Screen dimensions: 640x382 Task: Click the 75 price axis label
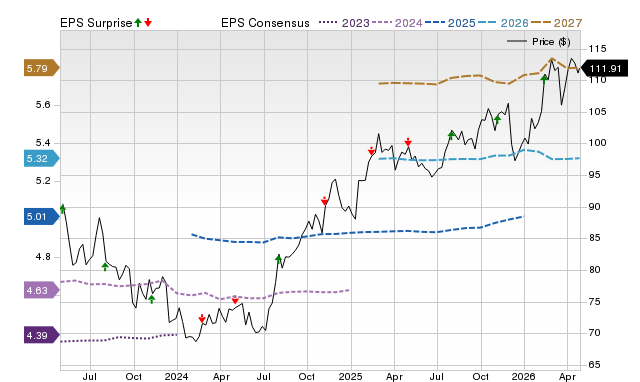pos(594,302)
